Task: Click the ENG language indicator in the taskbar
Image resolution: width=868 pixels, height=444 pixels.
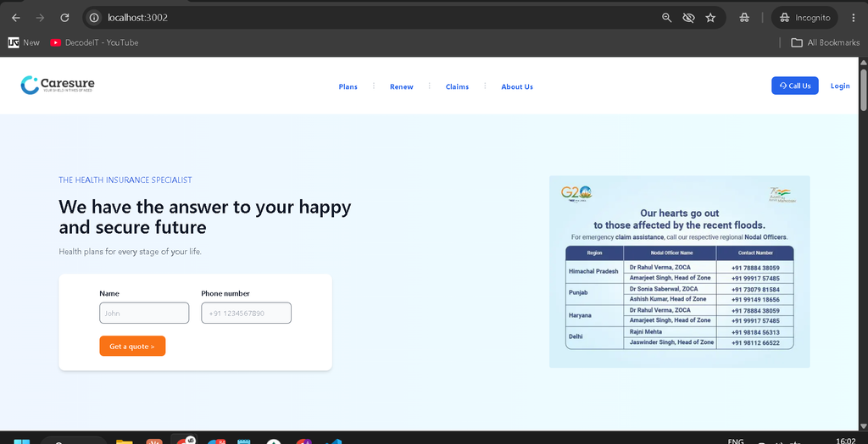Action: tap(736, 441)
